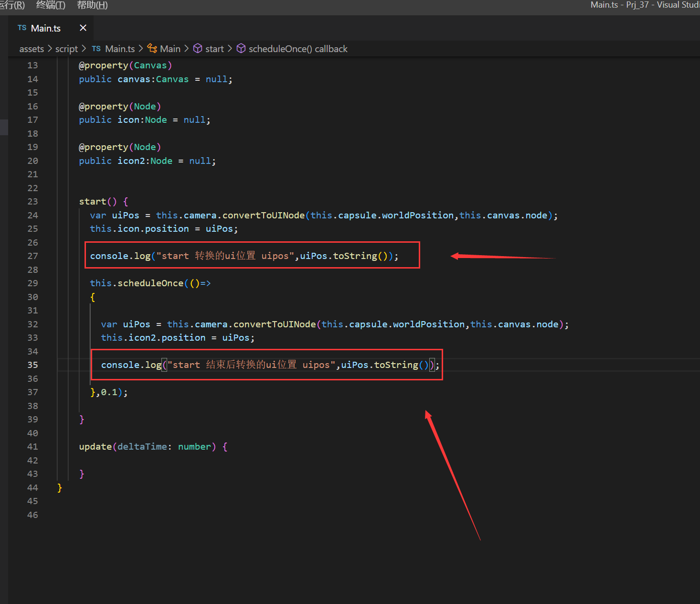This screenshot has width=700, height=604.
Task: Click the TS file icon on Main.ts tab
Action: tap(22, 28)
